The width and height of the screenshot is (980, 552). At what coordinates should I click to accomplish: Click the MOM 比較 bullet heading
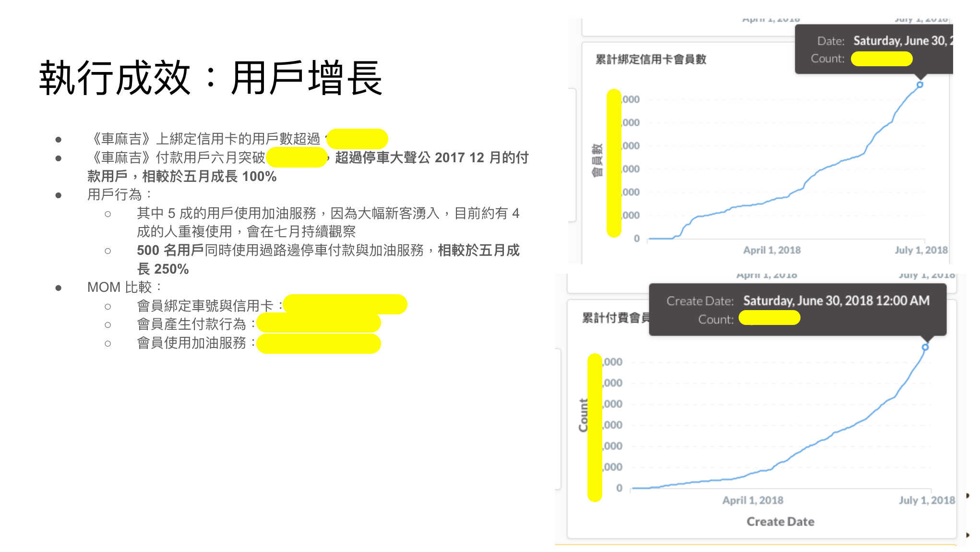[124, 287]
